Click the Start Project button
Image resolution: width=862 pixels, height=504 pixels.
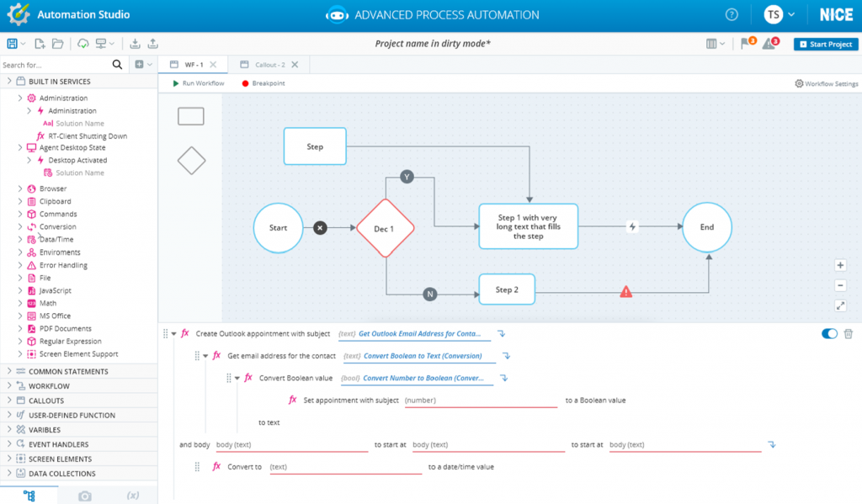click(x=826, y=44)
